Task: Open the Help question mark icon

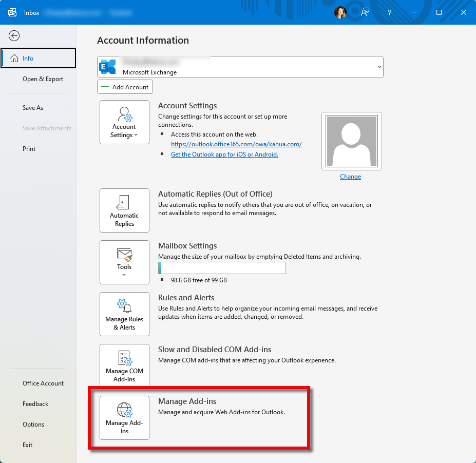Action: point(390,12)
